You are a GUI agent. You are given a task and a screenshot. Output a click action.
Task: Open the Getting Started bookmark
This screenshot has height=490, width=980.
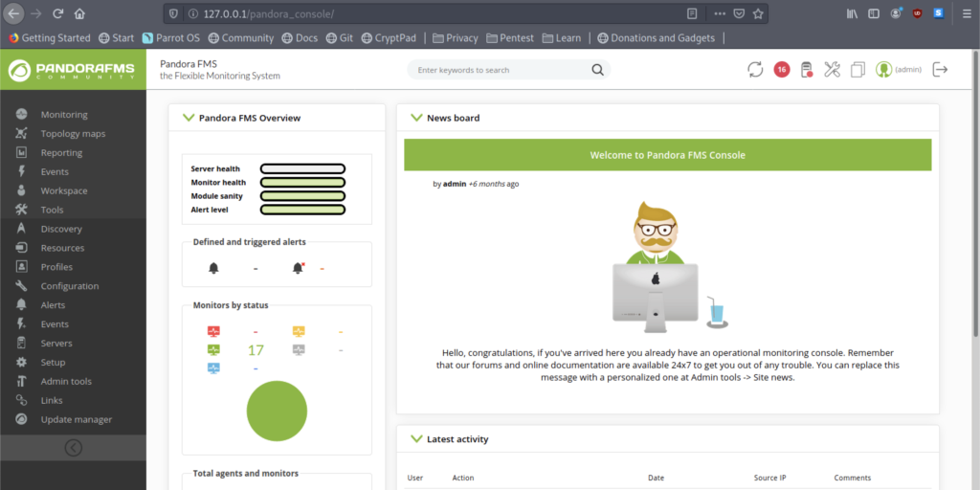50,37
